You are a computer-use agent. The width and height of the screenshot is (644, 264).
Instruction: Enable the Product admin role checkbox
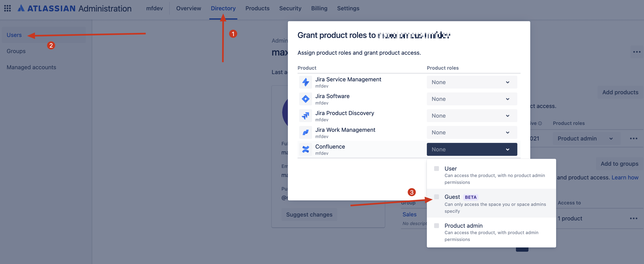tap(437, 225)
